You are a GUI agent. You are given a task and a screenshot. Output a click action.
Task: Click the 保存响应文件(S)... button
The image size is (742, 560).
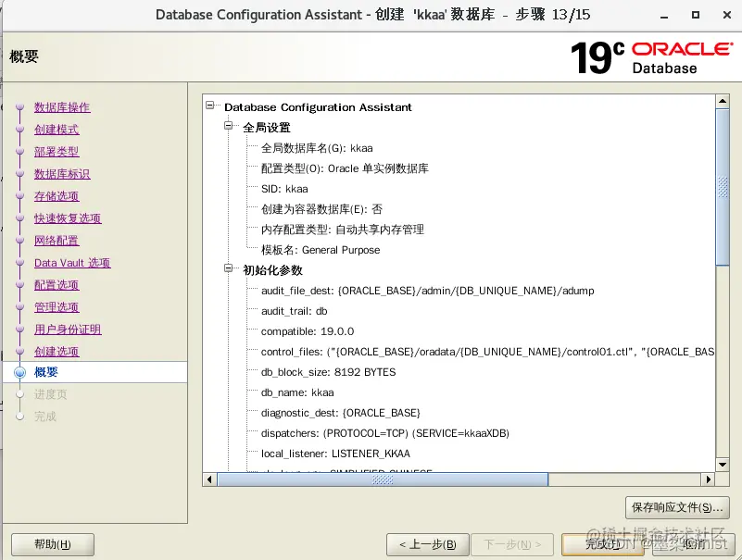pos(677,507)
